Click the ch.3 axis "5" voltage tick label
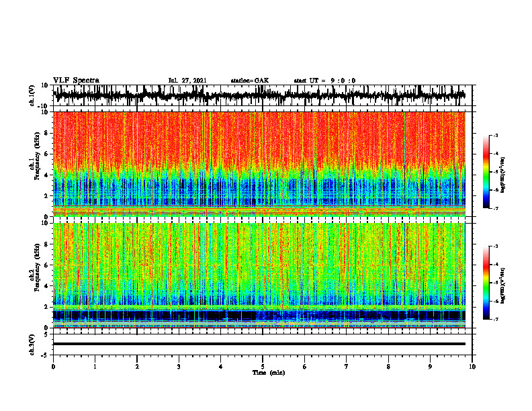532x411 pixels. pyautogui.click(x=46, y=334)
